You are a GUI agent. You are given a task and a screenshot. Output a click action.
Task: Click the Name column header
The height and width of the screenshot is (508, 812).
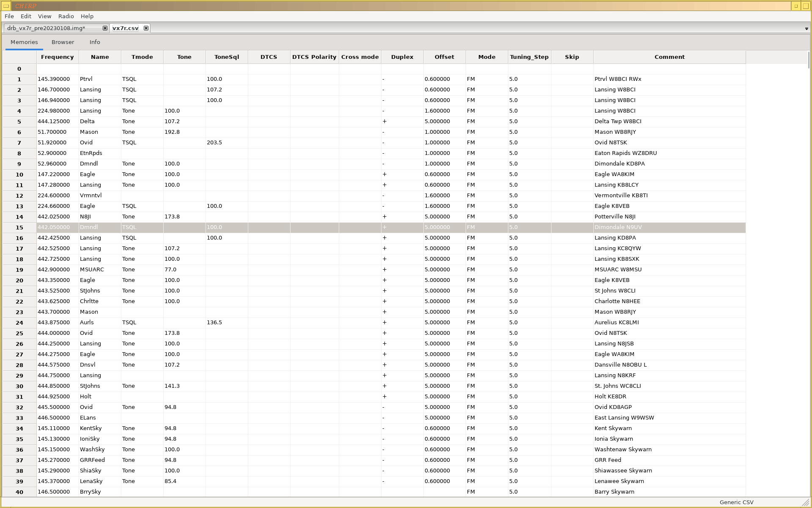click(100, 57)
